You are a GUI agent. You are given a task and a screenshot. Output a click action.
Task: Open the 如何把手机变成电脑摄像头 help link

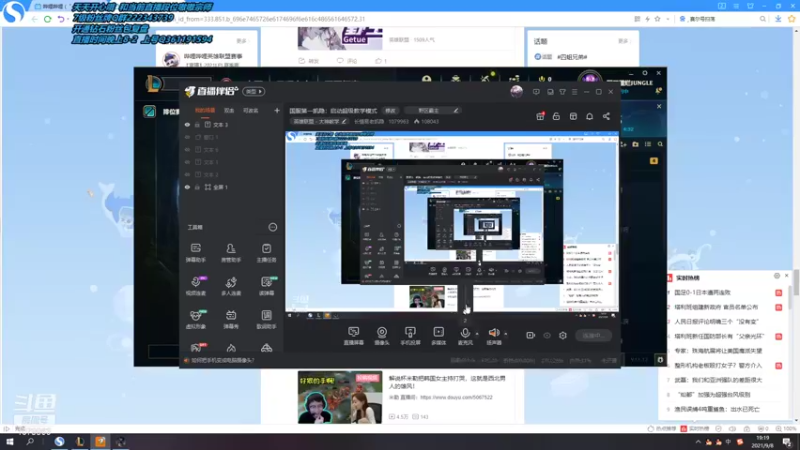point(222,360)
